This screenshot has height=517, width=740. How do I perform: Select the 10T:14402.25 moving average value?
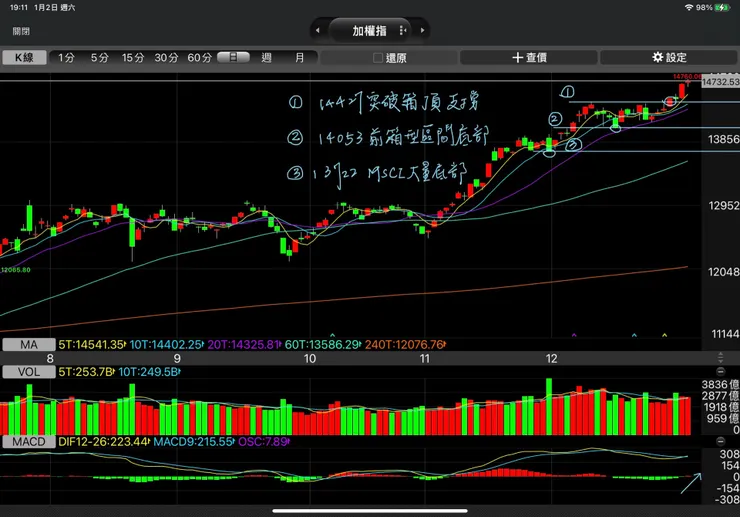[166, 345]
